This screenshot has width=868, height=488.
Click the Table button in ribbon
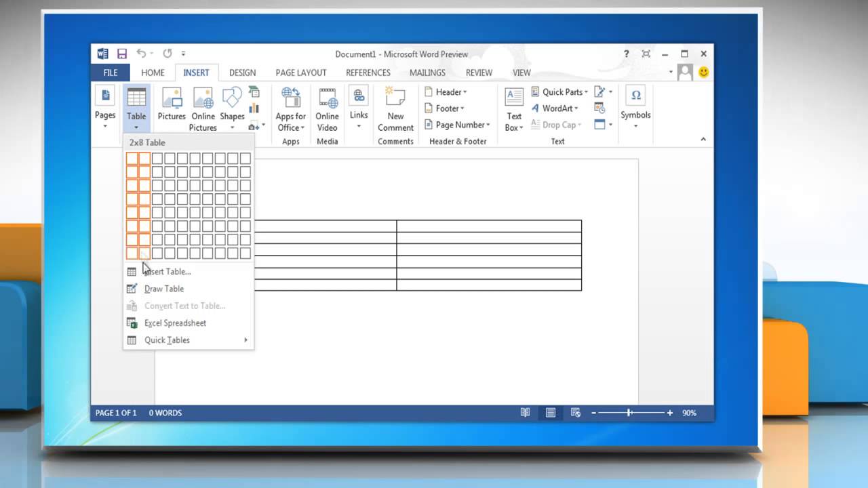[136, 108]
